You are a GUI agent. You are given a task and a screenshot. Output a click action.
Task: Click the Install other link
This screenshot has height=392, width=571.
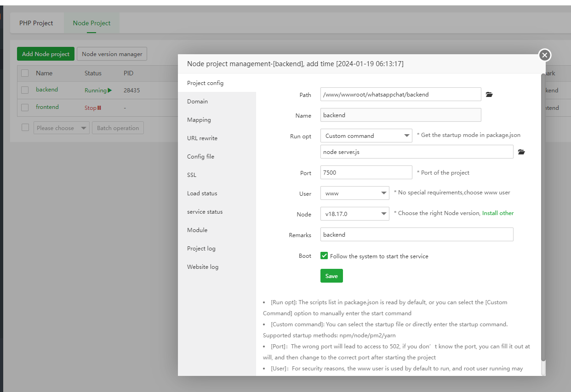pyautogui.click(x=498, y=213)
